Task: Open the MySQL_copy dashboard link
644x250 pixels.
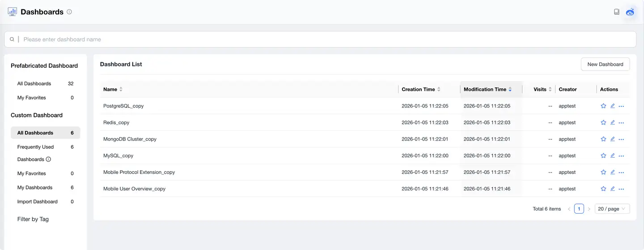Action: pos(118,156)
